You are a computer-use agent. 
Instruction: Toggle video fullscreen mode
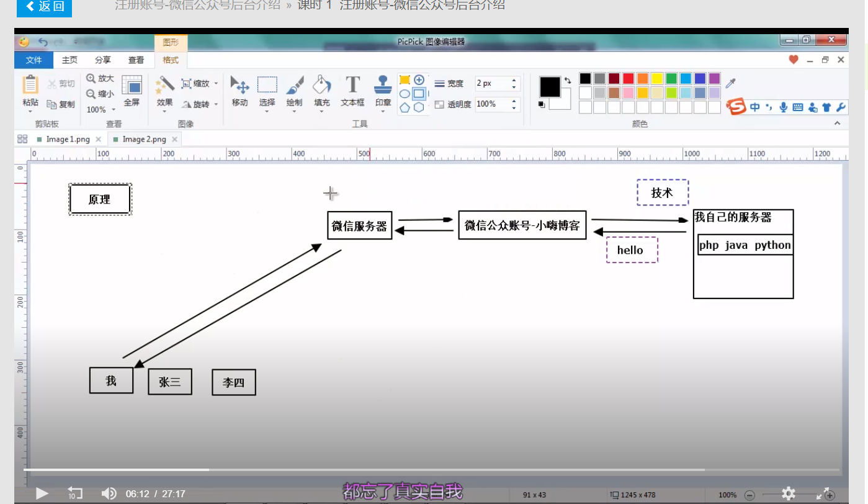825,493
